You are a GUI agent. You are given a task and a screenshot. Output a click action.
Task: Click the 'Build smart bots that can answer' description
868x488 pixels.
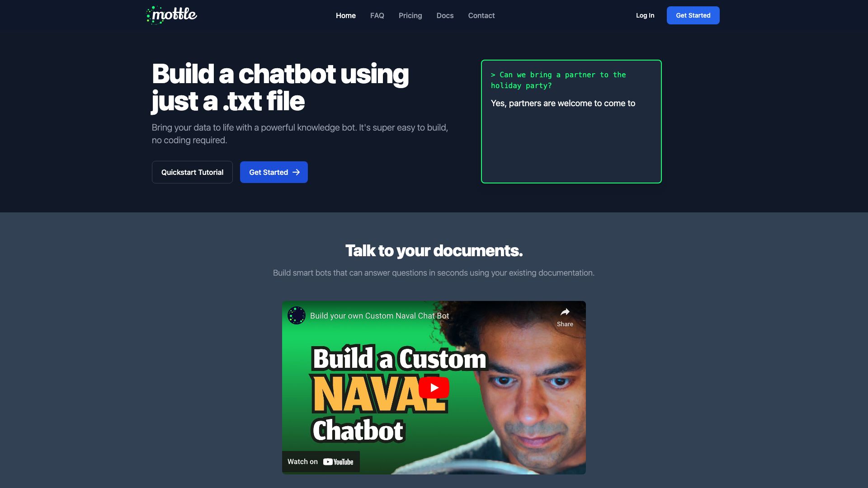pyautogui.click(x=434, y=273)
